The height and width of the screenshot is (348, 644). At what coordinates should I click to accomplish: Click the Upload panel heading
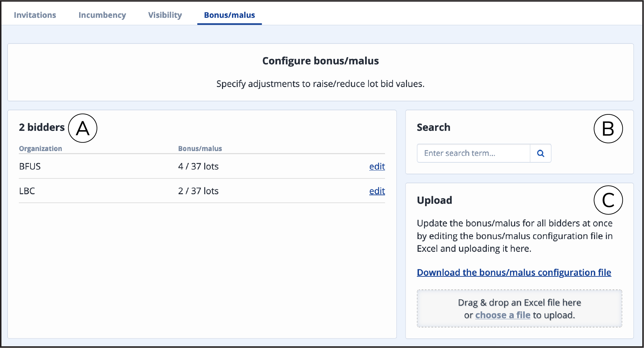[x=434, y=200]
